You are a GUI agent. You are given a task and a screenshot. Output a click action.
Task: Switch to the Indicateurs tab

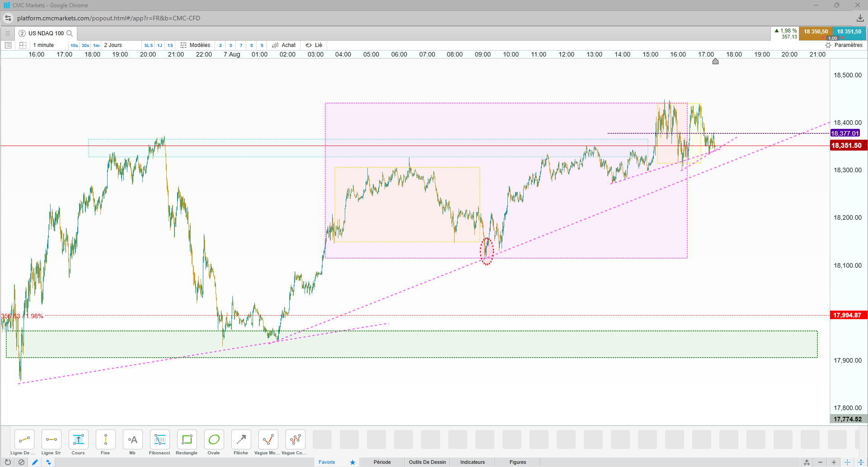point(472,462)
